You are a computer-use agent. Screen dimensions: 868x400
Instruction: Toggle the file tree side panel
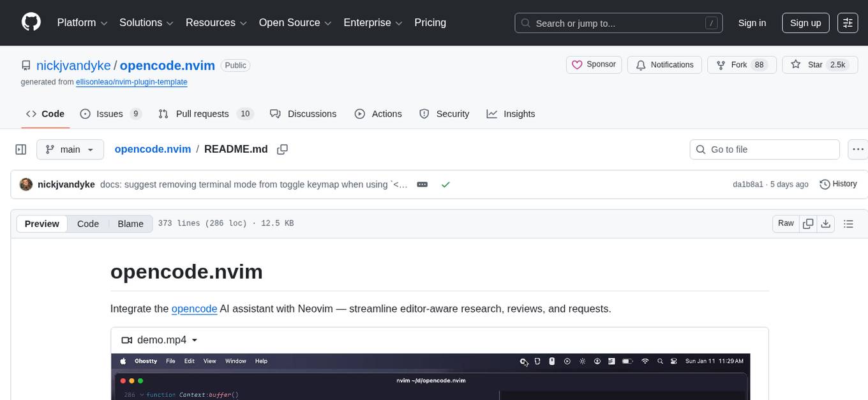pos(20,149)
